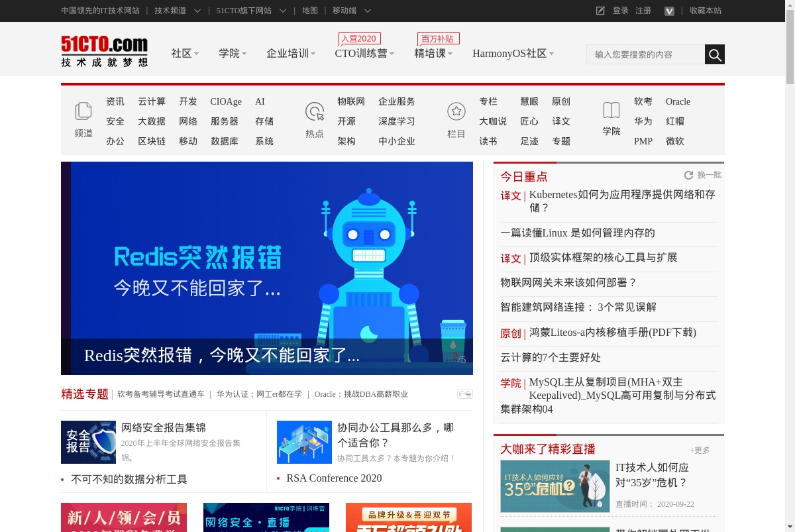
Task: Click the V badge icon in top bar
Action: pos(669,11)
